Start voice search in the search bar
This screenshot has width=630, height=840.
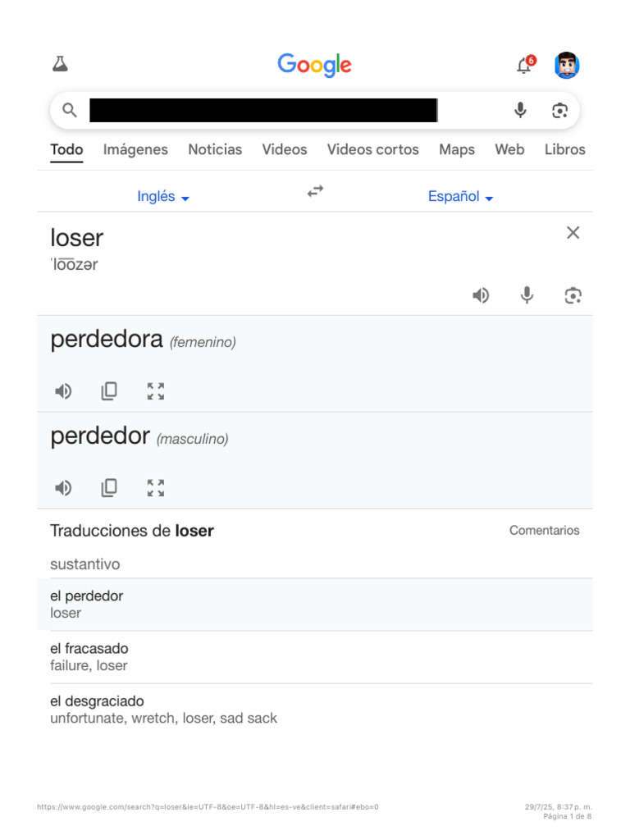point(520,111)
